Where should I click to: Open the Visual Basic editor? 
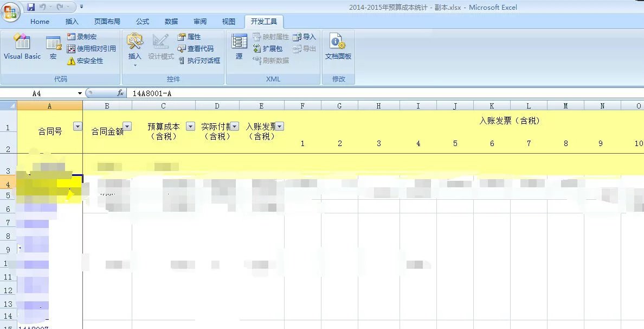point(22,48)
